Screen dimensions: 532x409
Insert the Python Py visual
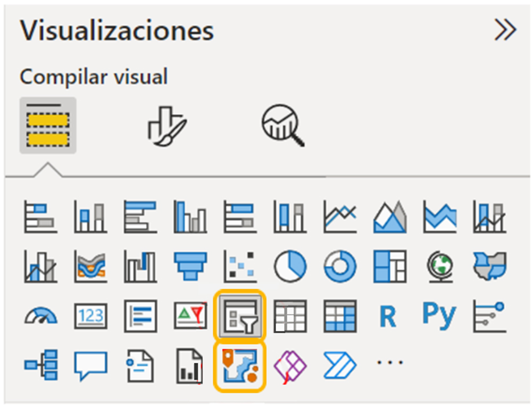[439, 315]
